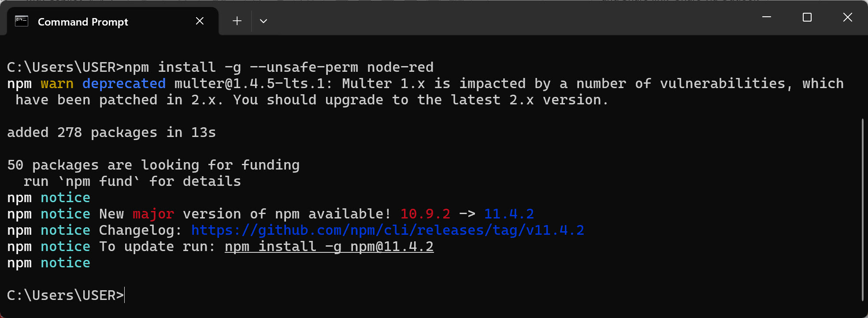Open a new tab with plus button
Screen dimensions: 868x318
point(237,21)
